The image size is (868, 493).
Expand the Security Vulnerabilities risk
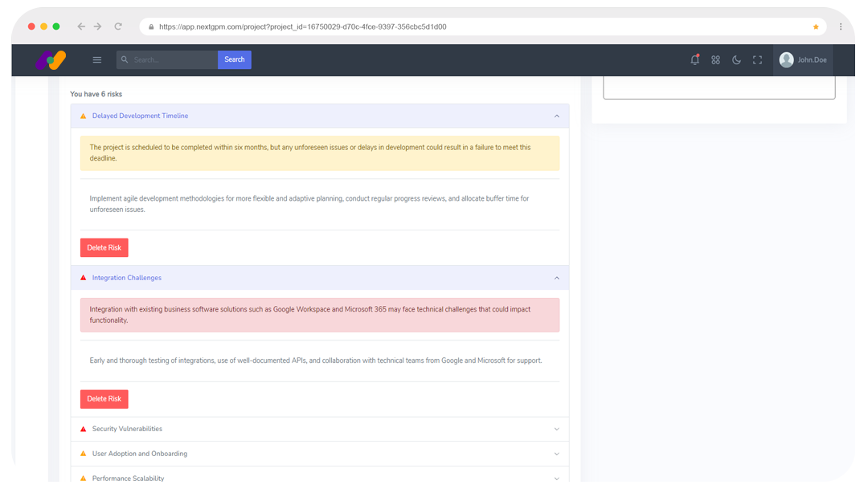pos(557,430)
